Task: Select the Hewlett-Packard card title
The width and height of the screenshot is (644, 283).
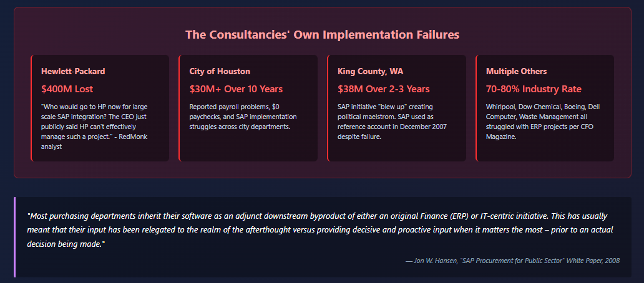Action: (x=72, y=71)
